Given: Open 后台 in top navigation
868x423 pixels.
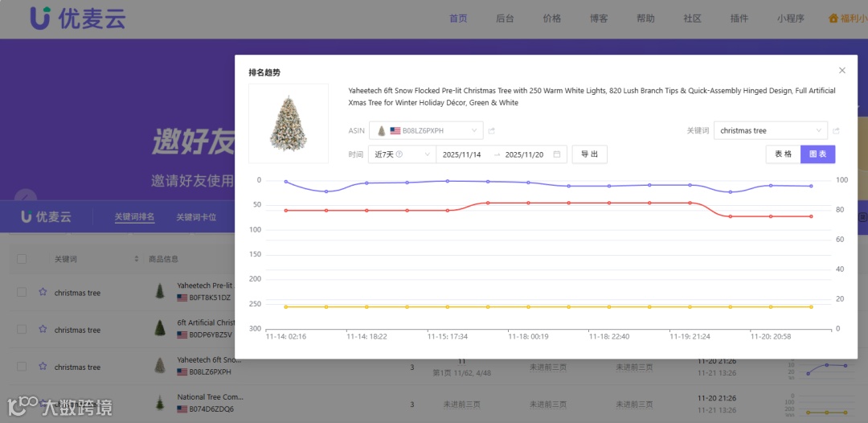Looking at the screenshot, I should pyautogui.click(x=505, y=18).
